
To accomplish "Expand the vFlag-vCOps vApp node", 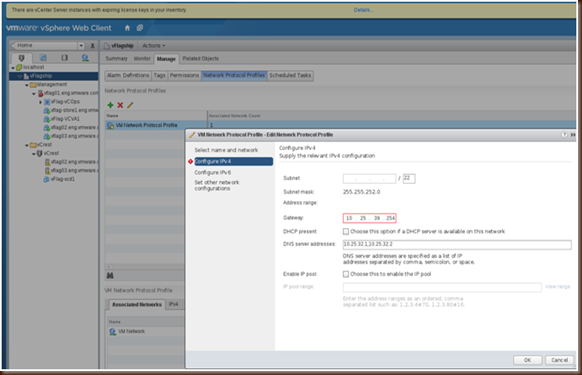I will (40, 102).
